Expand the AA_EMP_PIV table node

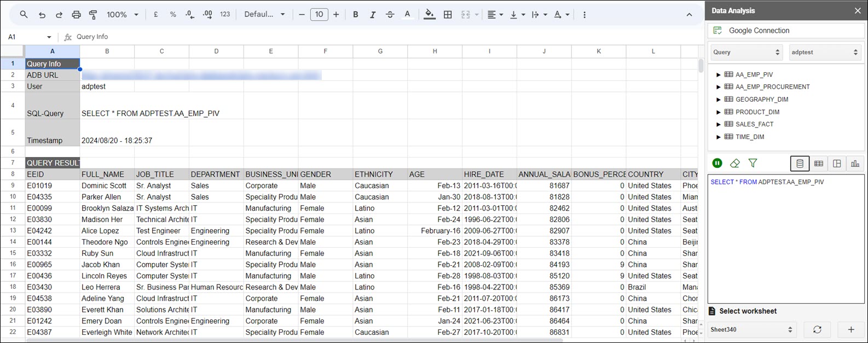[719, 74]
